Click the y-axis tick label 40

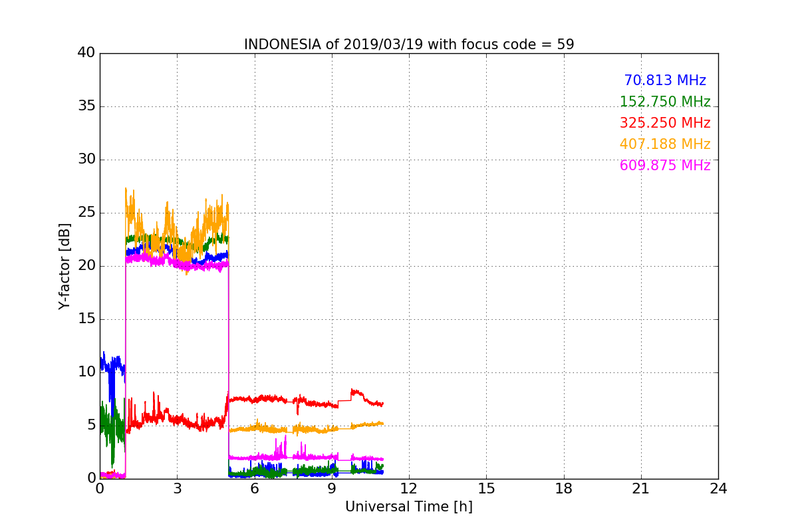pos(86,53)
